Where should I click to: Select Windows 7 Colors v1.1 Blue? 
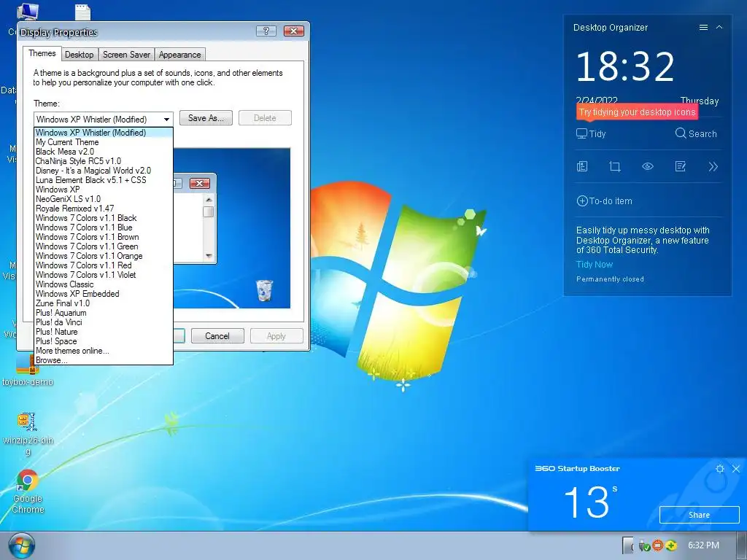click(104, 227)
